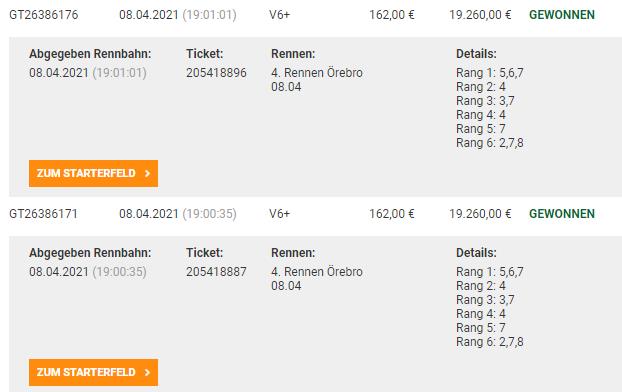Screen dimensions: 622x392
Task: Click the arrow icon on second ZUM STARTERFELD
Action: pyautogui.click(x=148, y=372)
